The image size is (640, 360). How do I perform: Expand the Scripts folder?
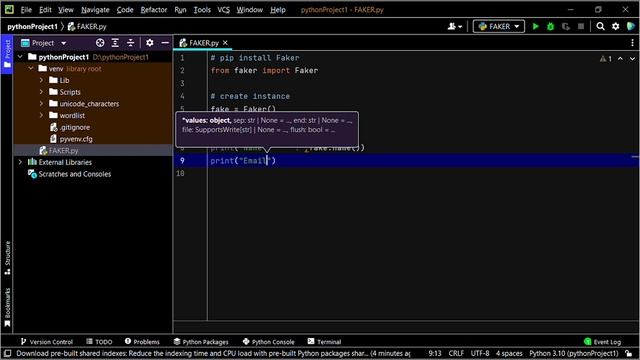click(41, 92)
